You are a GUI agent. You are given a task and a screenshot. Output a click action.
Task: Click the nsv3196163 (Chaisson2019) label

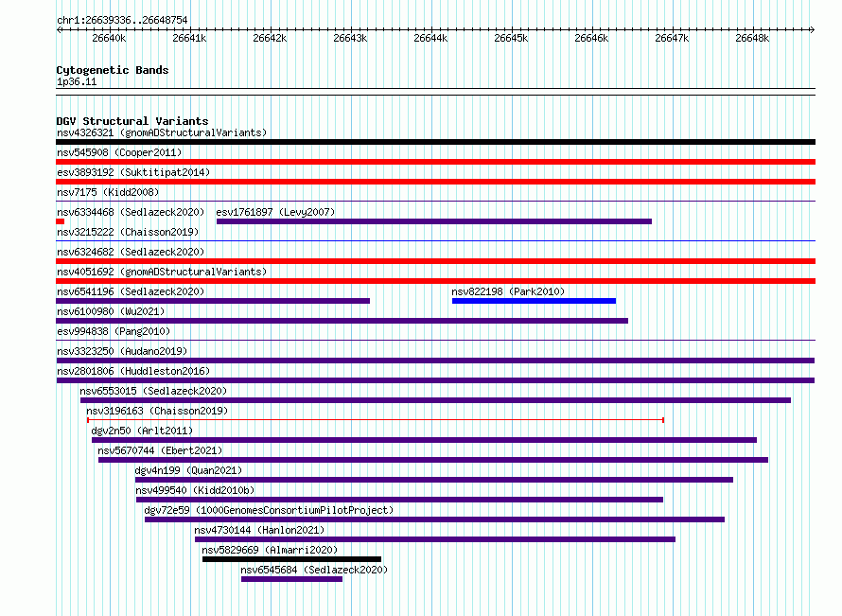157,411
